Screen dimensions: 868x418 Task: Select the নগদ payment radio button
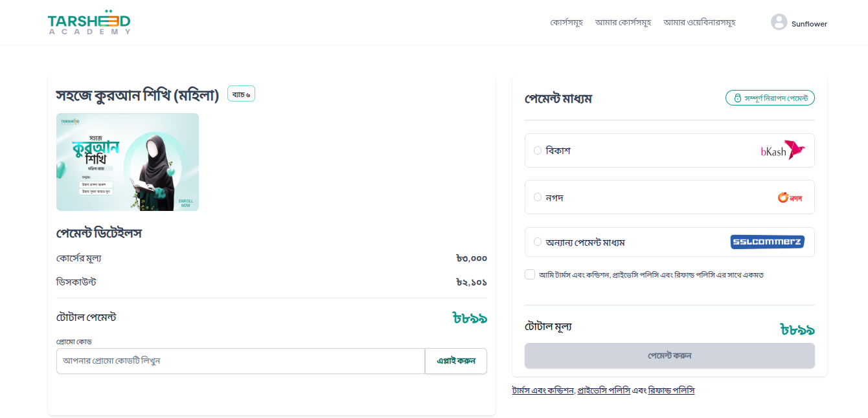[538, 197]
